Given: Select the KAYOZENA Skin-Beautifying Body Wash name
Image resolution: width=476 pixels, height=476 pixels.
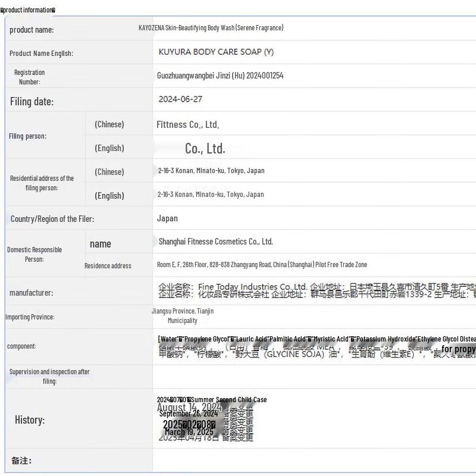Looking at the screenshot, I should tap(211, 28).
